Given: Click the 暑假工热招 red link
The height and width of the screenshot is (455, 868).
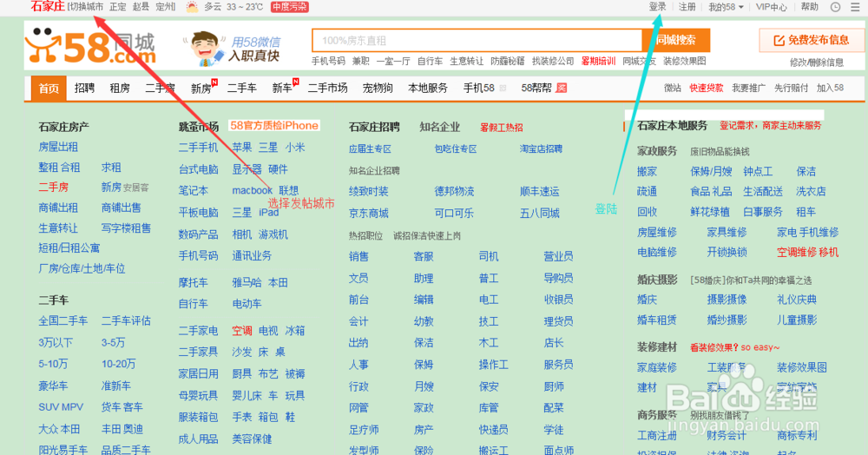Looking at the screenshot, I should point(502,128).
